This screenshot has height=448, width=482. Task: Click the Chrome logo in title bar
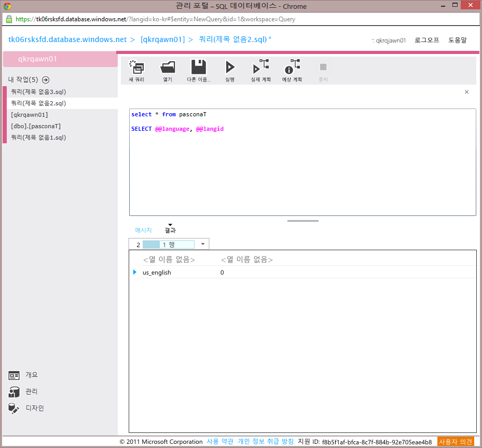click(x=7, y=6)
